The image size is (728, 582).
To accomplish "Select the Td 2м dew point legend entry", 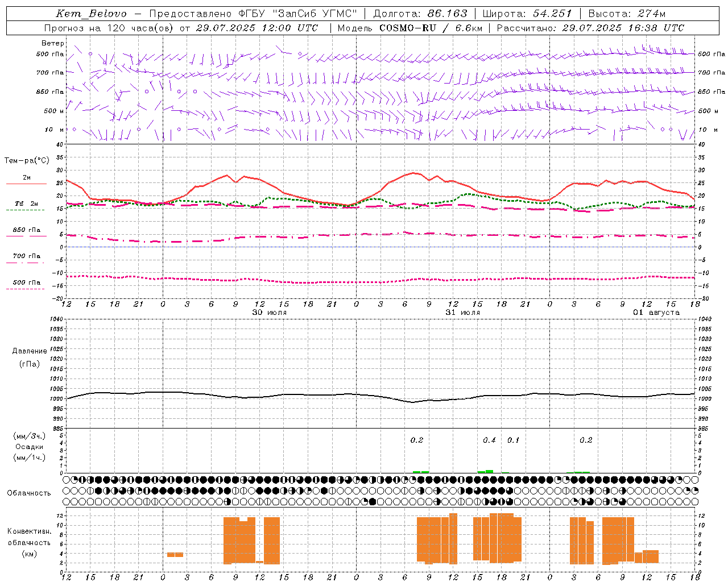I will 27,203.
